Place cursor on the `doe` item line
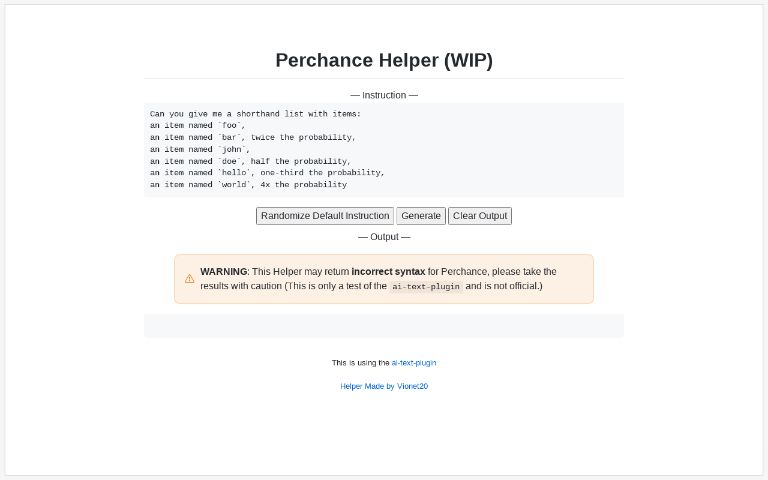This screenshot has height=480, width=768. (x=250, y=161)
